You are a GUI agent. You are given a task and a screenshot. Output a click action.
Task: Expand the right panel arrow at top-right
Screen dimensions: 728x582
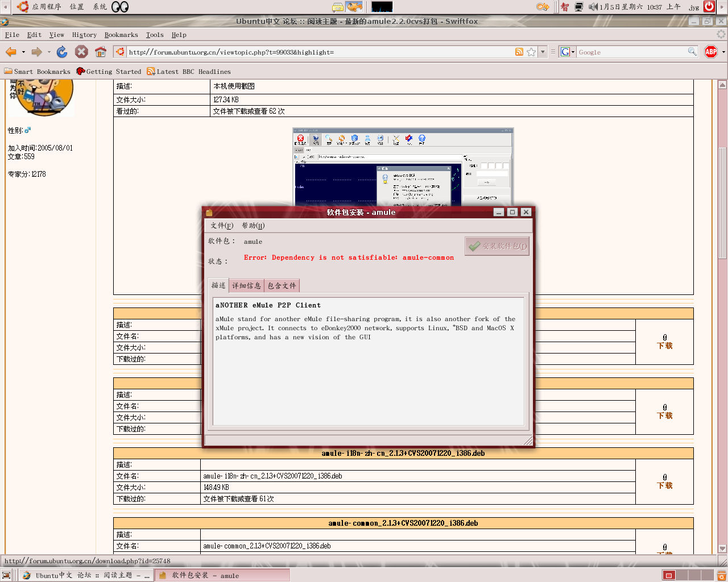point(722,7)
